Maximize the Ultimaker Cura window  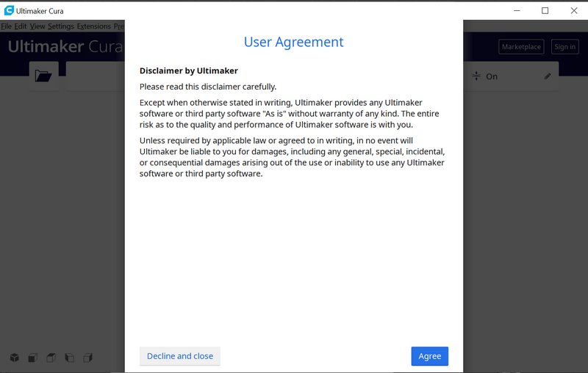[545, 10]
